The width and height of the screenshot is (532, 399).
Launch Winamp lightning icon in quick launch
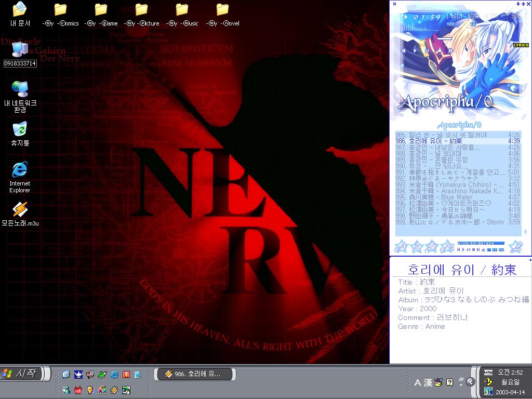[114, 390]
